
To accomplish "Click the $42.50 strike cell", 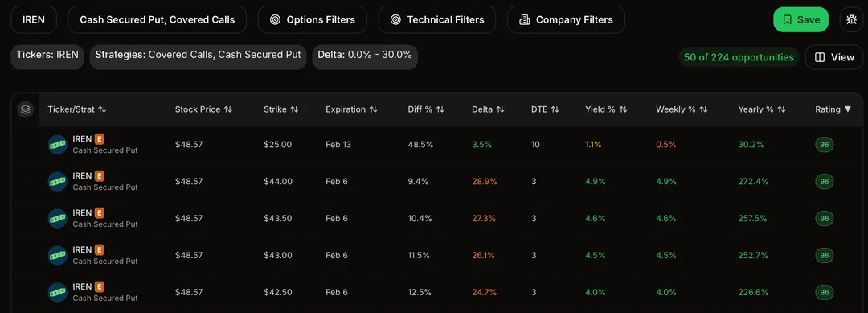I will pos(277,292).
